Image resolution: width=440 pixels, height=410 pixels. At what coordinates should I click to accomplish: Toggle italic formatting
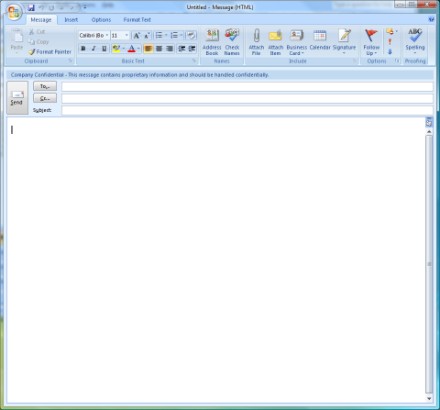(x=94, y=49)
